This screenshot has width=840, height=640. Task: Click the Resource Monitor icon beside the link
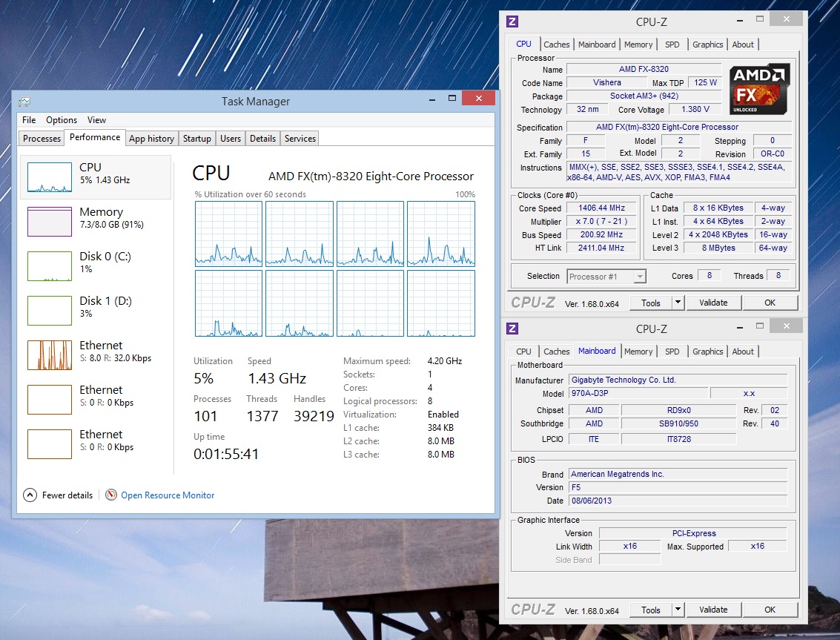111,495
